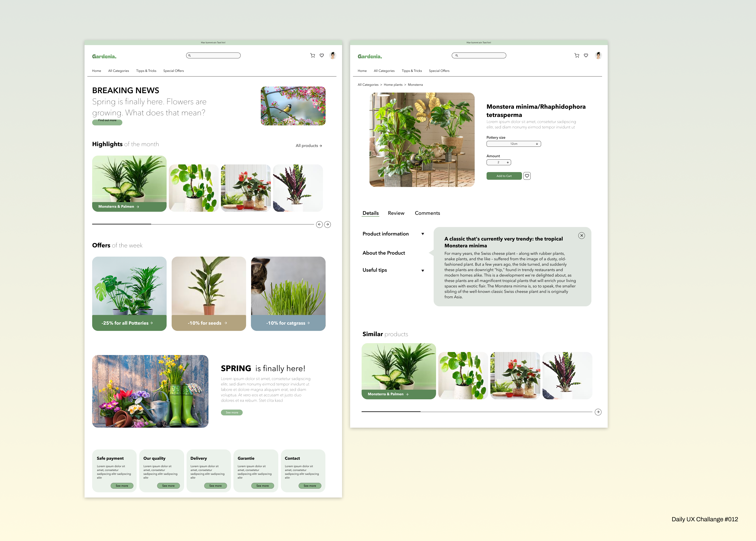The height and width of the screenshot is (541, 756).
Task: Expand the Useful tips section
Action: (423, 270)
